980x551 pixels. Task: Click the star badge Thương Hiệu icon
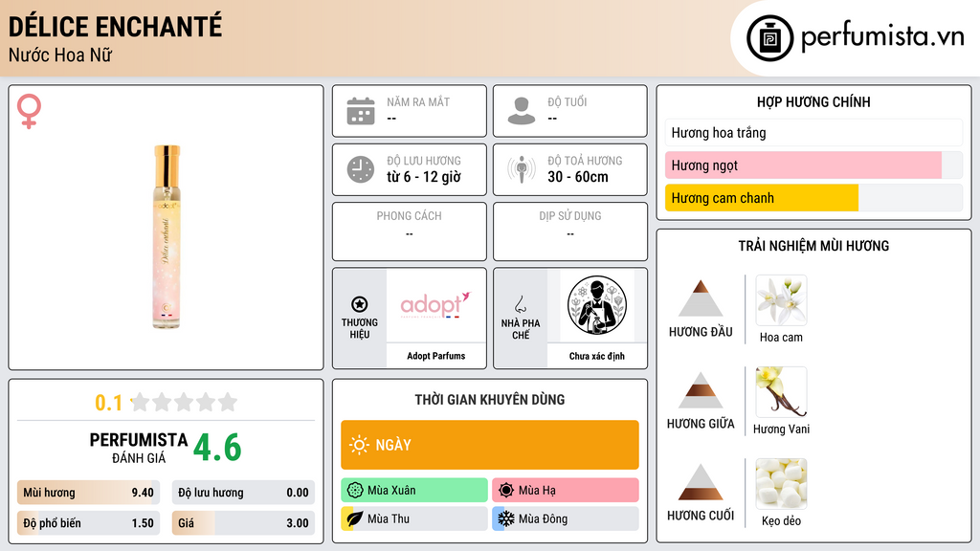(x=360, y=304)
